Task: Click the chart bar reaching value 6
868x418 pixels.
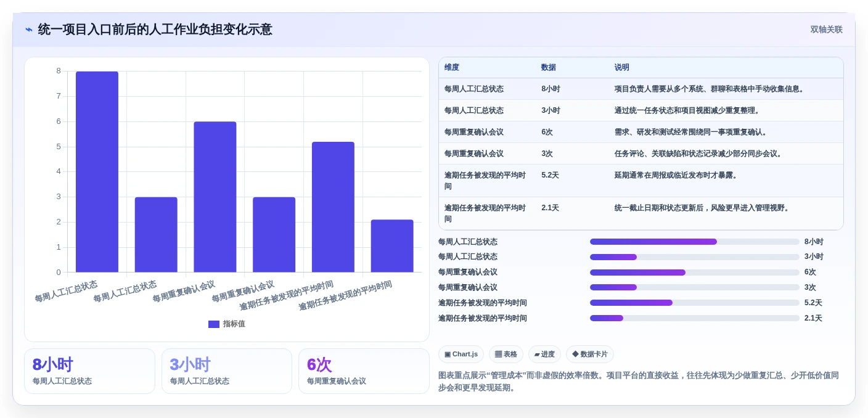Action: [215, 197]
